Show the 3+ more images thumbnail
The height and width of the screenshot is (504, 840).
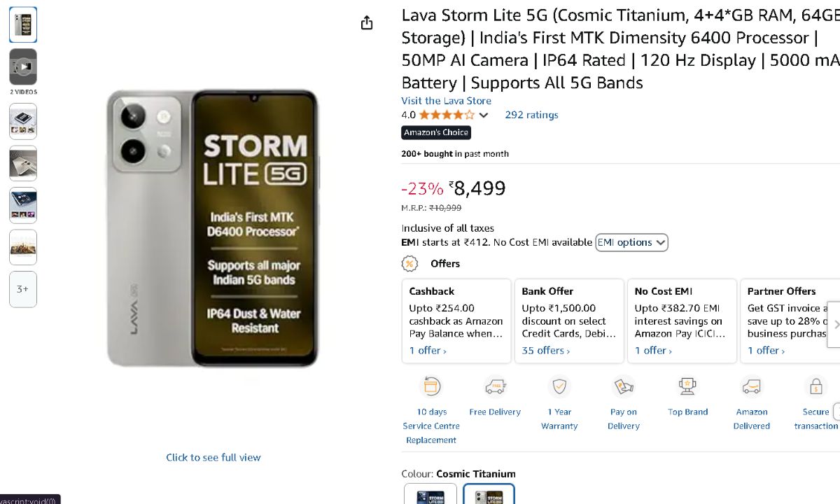point(23,289)
